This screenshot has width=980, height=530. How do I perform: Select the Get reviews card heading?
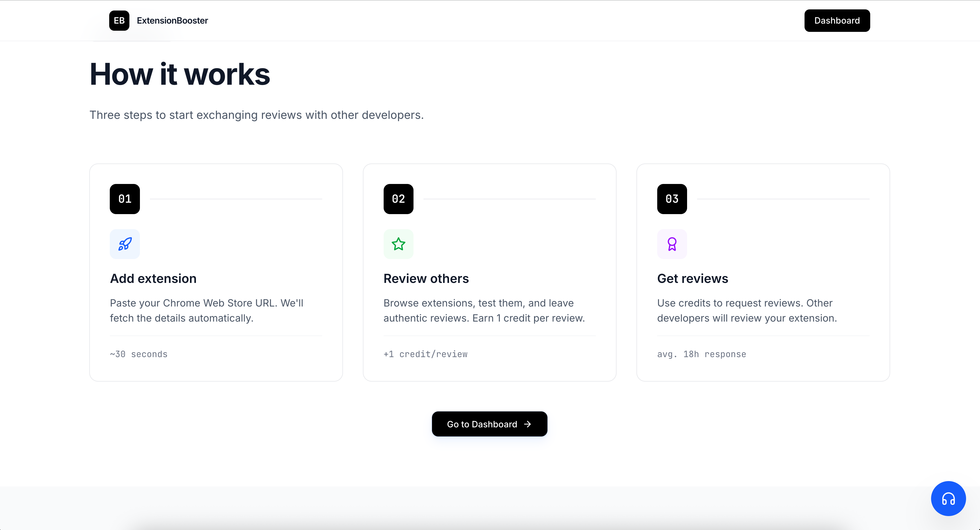[692, 279]
